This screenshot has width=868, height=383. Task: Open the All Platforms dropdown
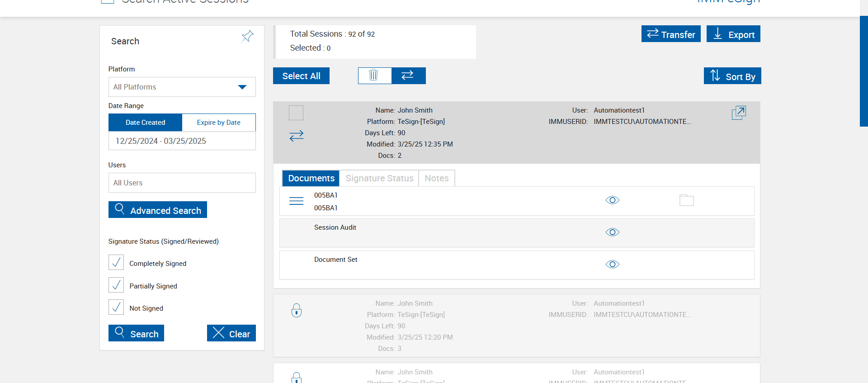(x=182, y=87)
